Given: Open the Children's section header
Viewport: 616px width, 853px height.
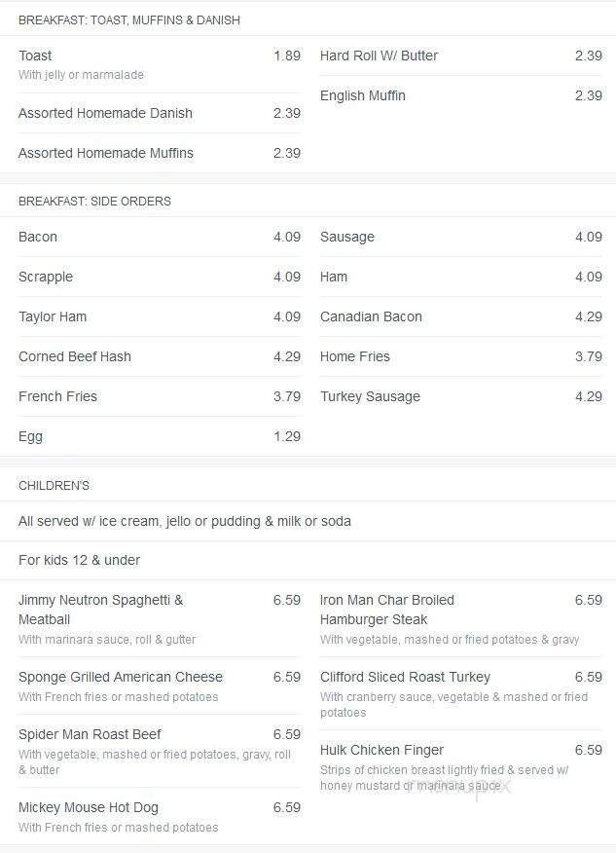Looking at the screenshot, I should click(x=54, y=486).
